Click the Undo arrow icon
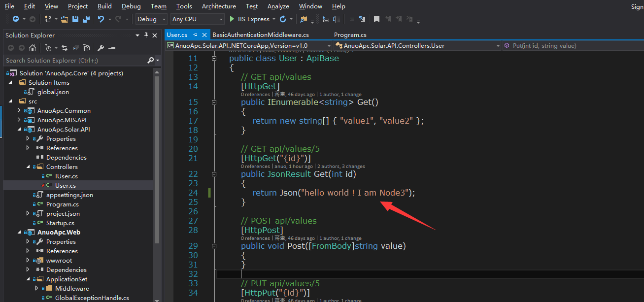 coord(101,19)
